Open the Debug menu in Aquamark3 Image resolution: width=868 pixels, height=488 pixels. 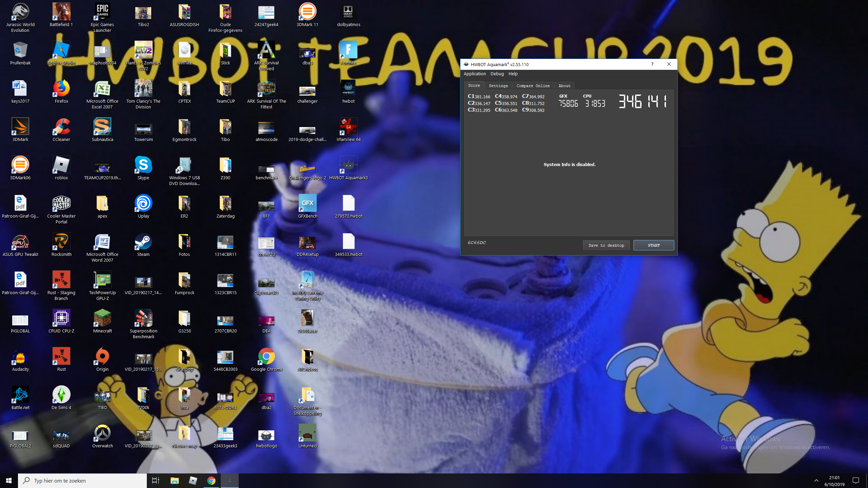pyautogui.click(x=497, y=74)
